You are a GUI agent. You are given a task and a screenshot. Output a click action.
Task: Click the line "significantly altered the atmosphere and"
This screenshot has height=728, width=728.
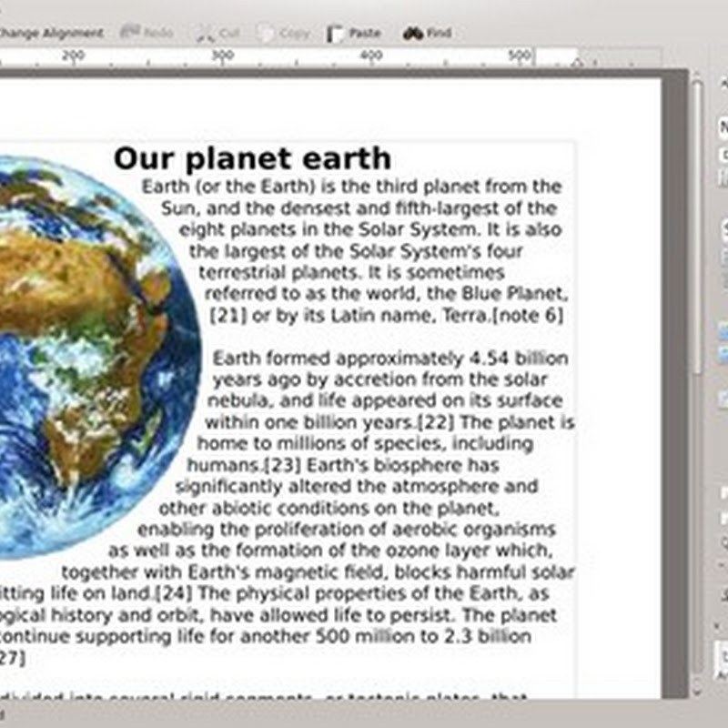point(357,487)
